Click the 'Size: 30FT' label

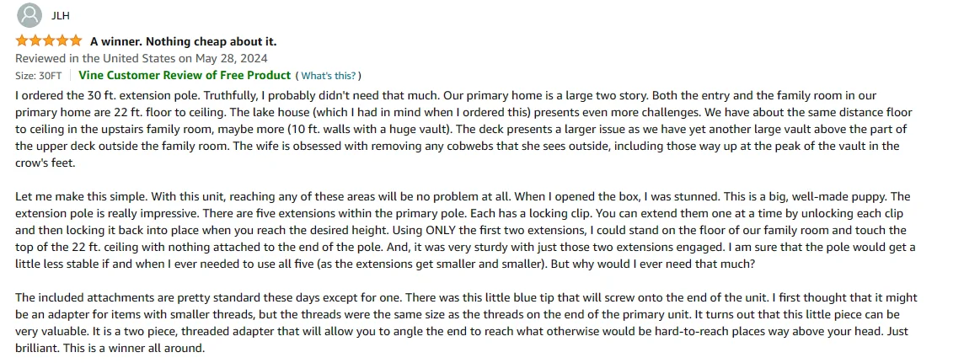click(39, 76)
